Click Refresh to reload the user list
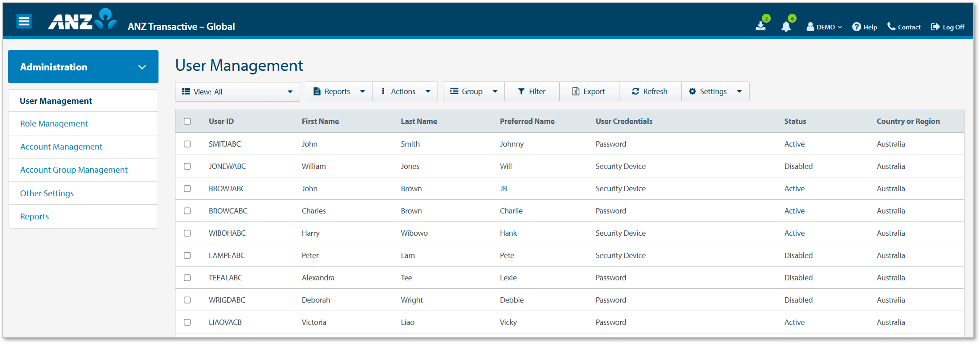980x344 pixels. tap(649, 91)
